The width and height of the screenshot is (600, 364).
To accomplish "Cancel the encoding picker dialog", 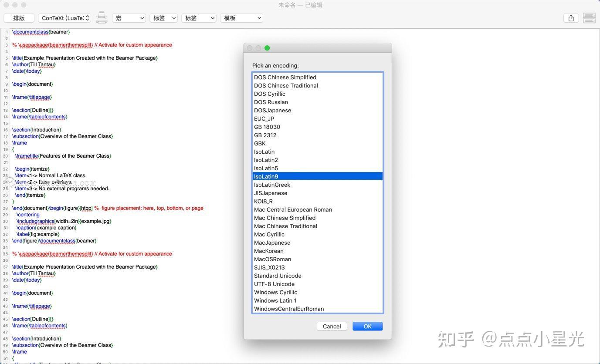I will coord(332,326).
